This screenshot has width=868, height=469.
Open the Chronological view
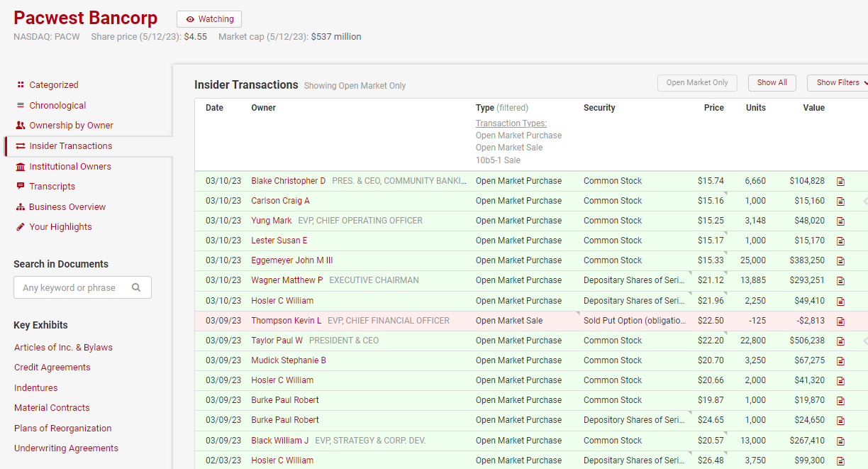point(57,105)
